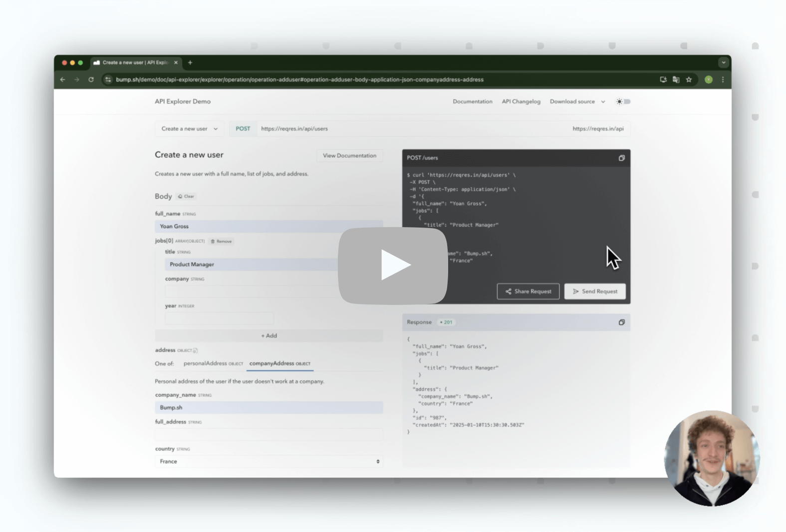The image size is (786, 532).
Task: Click the address object info icon
Action: pos(196,350)
